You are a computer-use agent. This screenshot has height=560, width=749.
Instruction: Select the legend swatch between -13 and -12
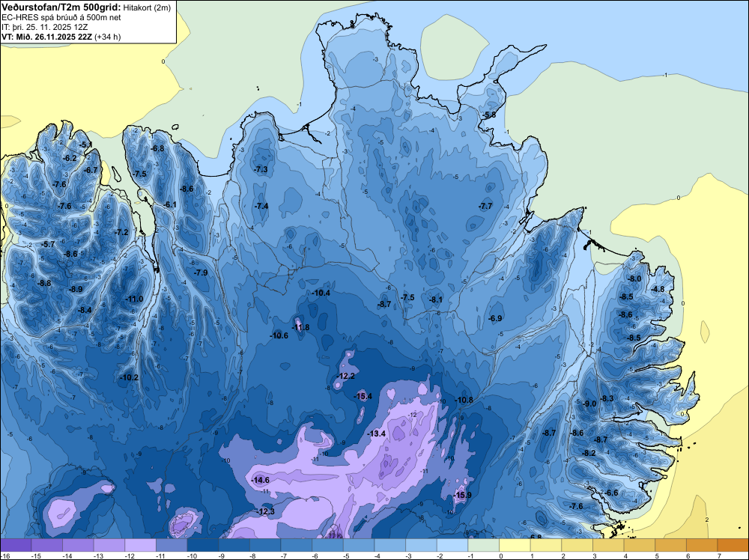109,545
